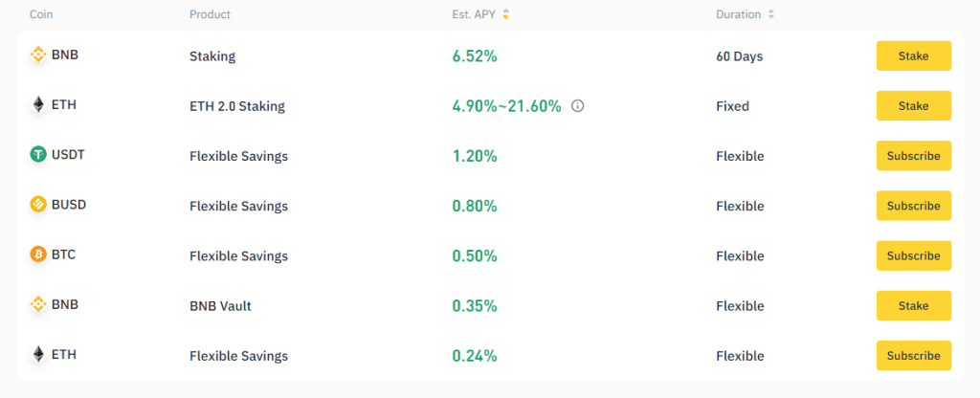Click the BUSD coin icon

(x=38, y=205)
